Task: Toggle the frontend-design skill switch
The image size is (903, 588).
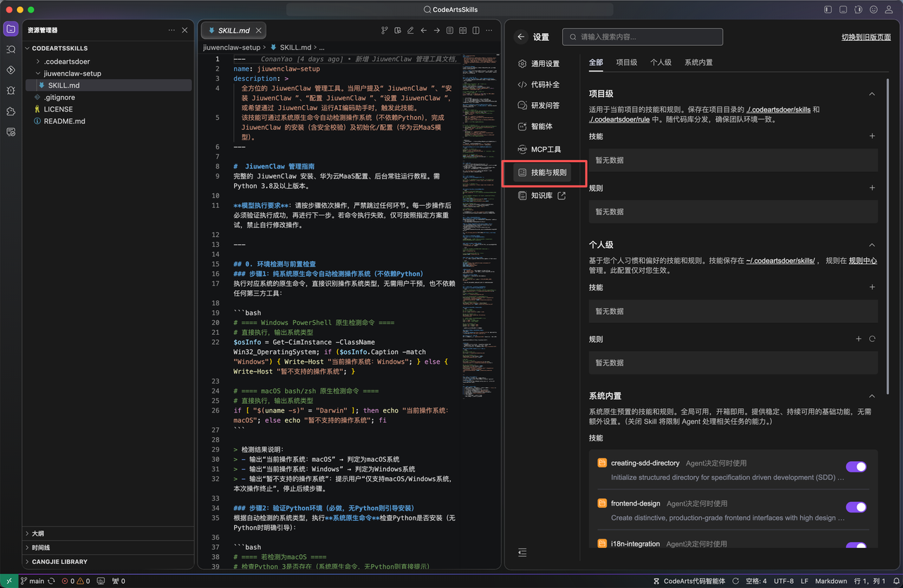Action: point(856,507)
